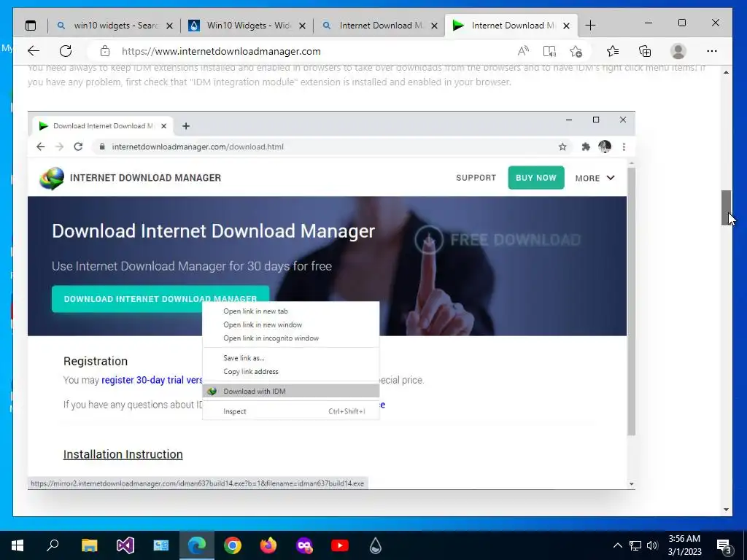Image resolution: width=747 pixels, height=560 pixels.
Task: Choose Download with IDM
Action: [291, 392]
